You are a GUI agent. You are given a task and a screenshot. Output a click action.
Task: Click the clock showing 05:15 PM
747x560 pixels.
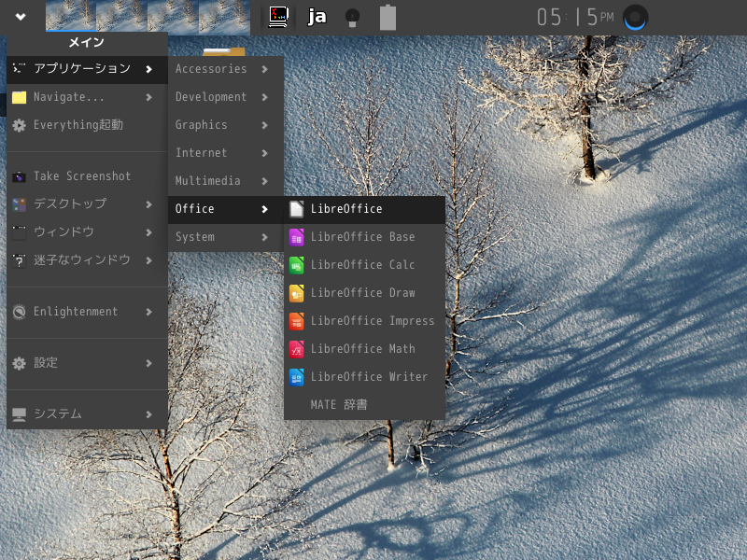(x=575, y=18)
